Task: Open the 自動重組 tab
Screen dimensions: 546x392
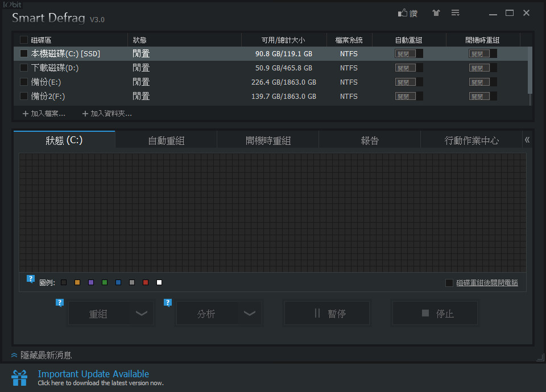Action: click(166, 140)
